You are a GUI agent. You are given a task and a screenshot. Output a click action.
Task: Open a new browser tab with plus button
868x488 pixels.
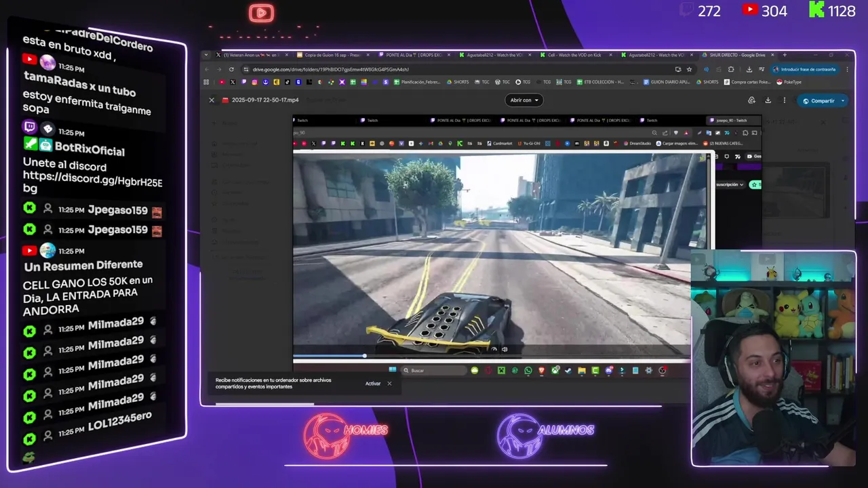pos(785,55)
